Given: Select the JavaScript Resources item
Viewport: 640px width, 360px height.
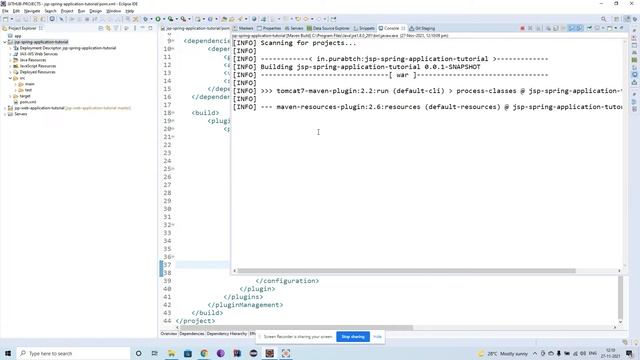Looking at the screenshot, I should pyautogui.click(x=38, y=66).
